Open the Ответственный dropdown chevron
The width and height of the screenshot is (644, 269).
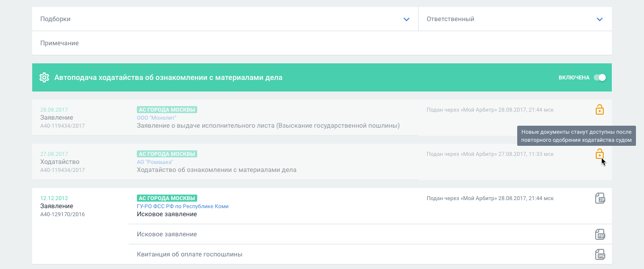600,19
